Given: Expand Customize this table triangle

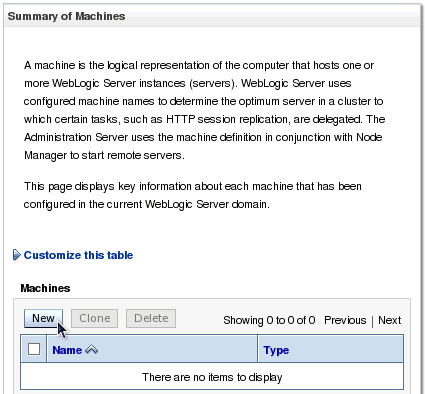Looking at the screenshot, I should click(17, 255).
